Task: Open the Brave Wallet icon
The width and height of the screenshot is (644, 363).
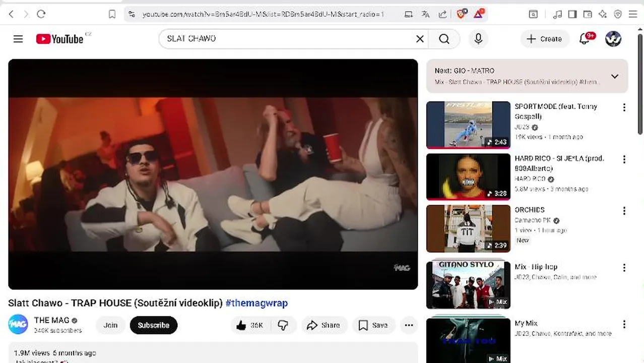Action: (588, 14)
